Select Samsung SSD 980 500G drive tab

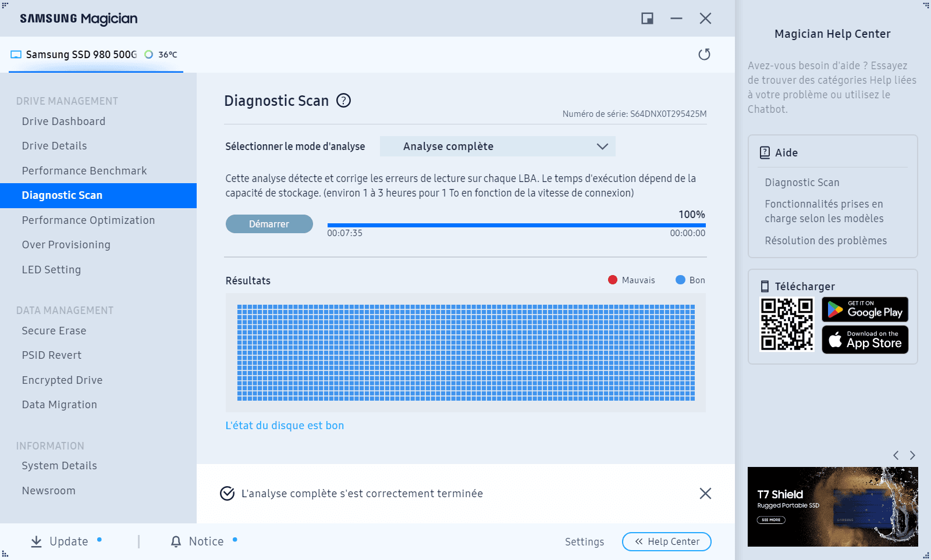pyautogui.click(x=96, y=55)
